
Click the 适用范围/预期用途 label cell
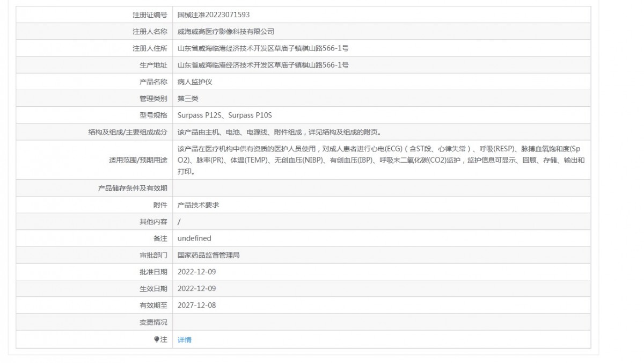[x=94, y=160]
